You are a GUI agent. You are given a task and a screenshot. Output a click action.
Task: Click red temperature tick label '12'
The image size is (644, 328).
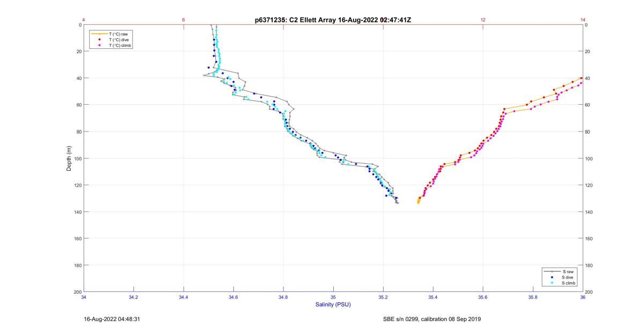tap(483, 20)
